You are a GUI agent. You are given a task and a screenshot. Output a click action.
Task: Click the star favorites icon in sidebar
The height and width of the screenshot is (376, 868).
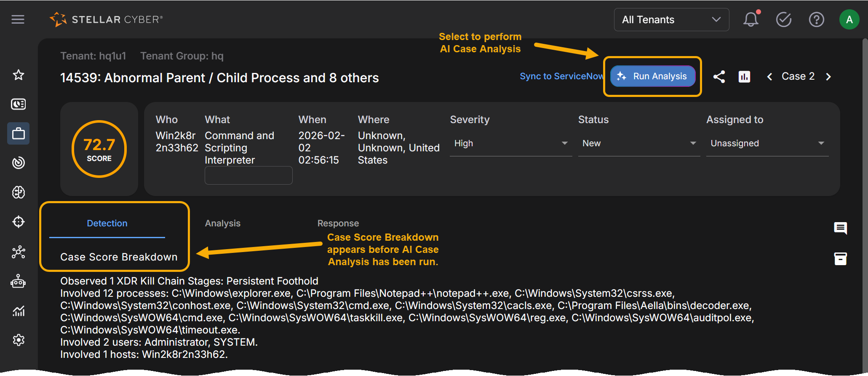coord(19,75)
